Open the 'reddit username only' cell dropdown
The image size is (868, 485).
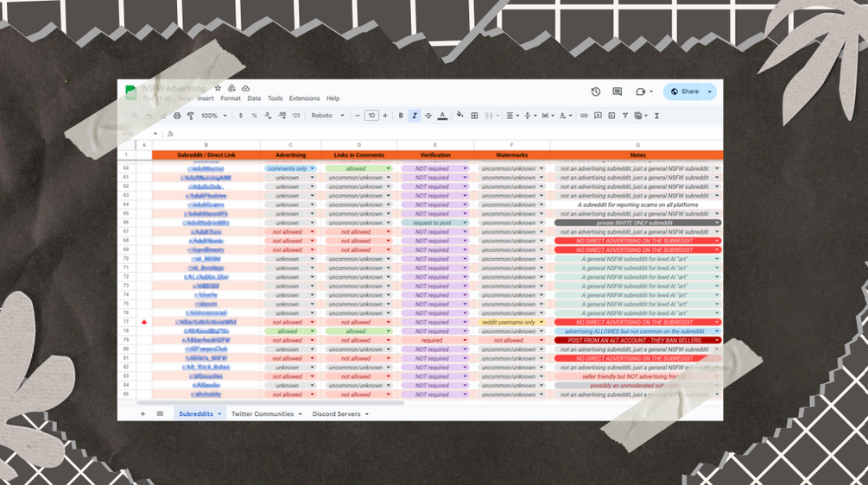click(542, 322)
